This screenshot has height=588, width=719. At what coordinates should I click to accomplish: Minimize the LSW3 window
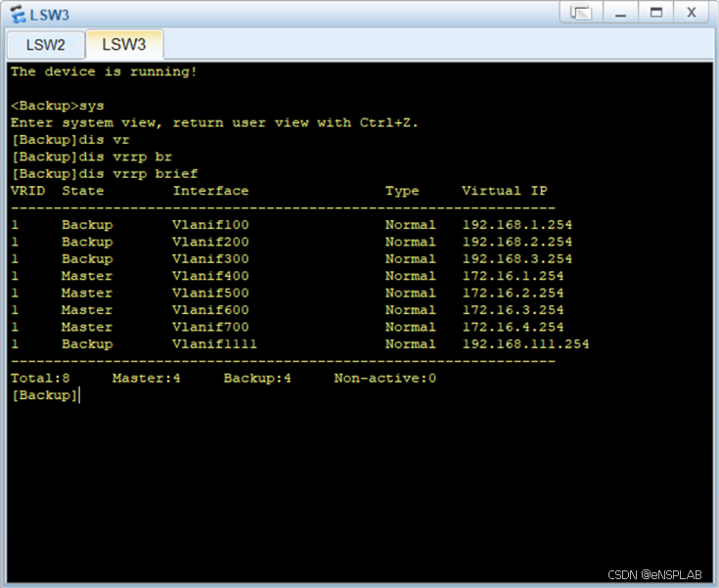[620, 13]
